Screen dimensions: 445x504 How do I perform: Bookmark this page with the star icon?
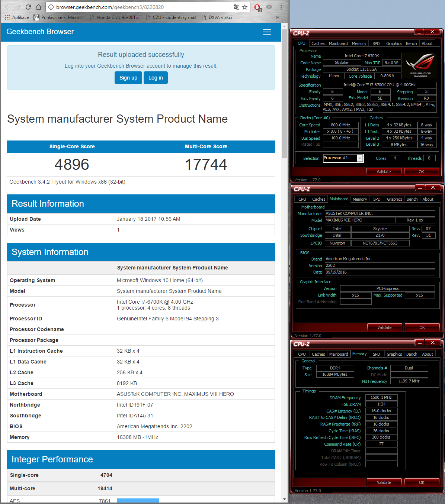(x=245, y=7)
